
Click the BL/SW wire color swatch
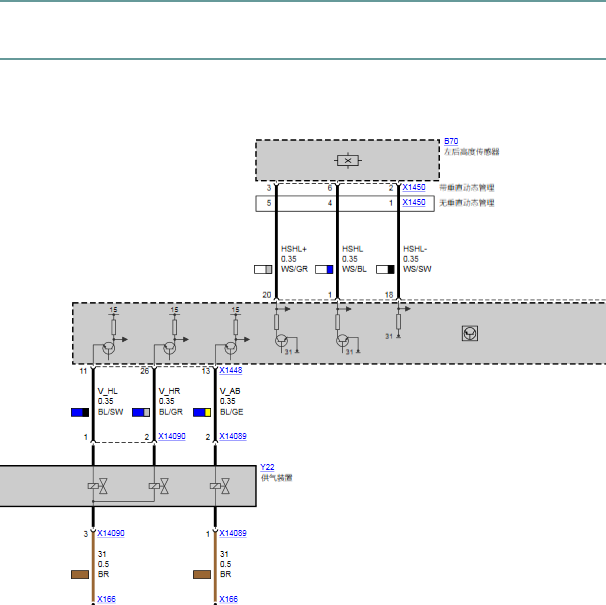[80, 412]
